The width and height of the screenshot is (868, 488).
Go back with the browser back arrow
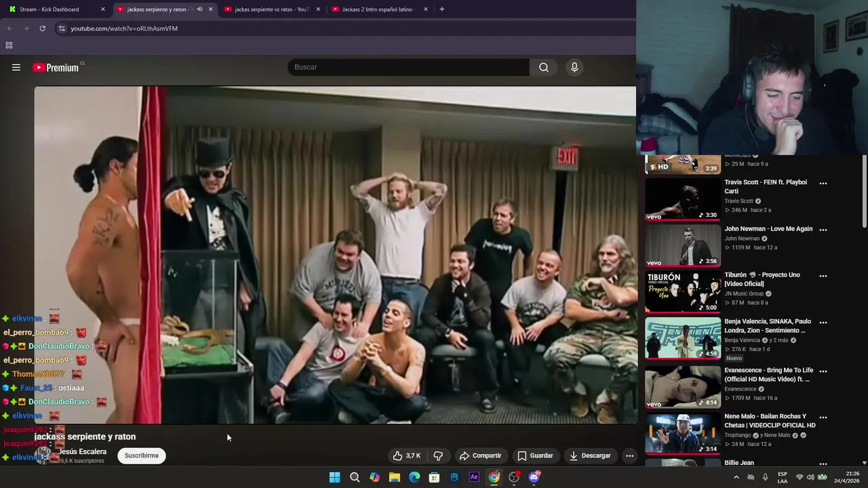point(9,28)
